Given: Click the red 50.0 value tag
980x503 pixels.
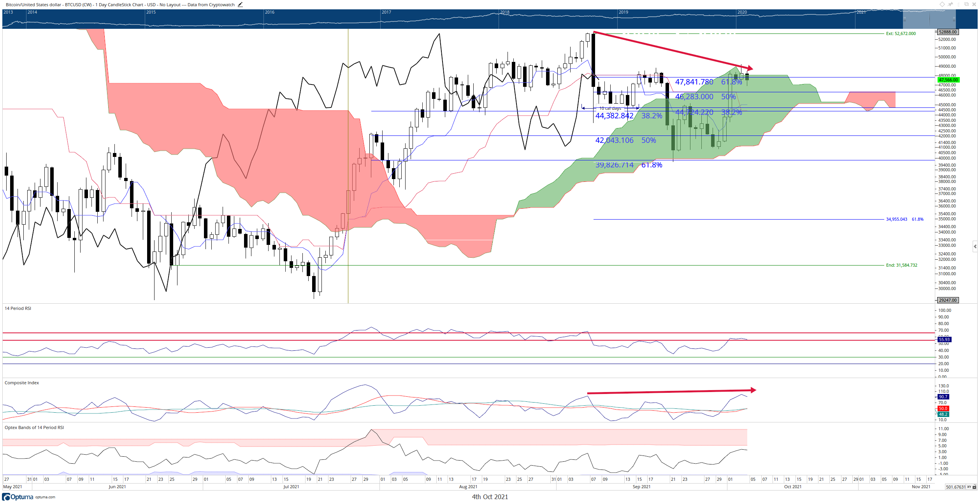Looking at the screenshot, I should pos(943,408).
